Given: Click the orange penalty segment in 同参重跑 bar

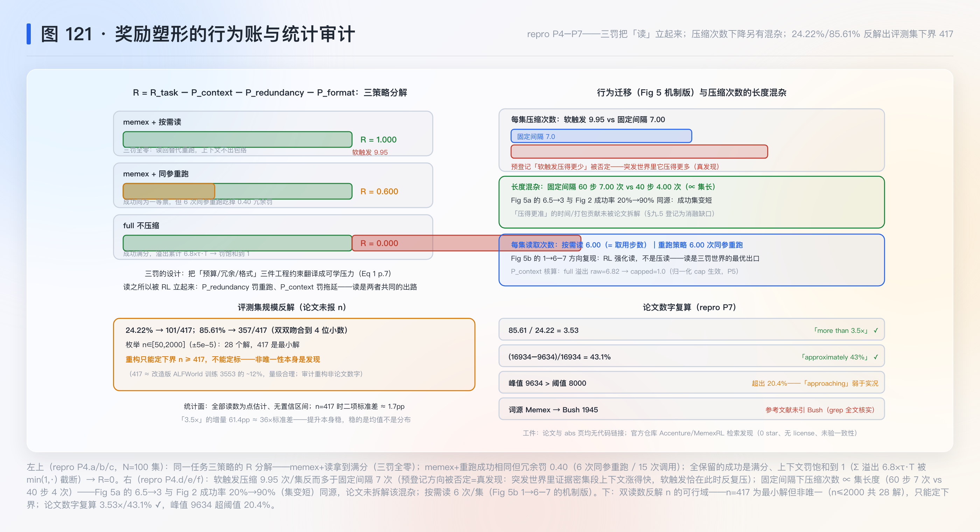Looking at the screenshot, I should point(169,191).
